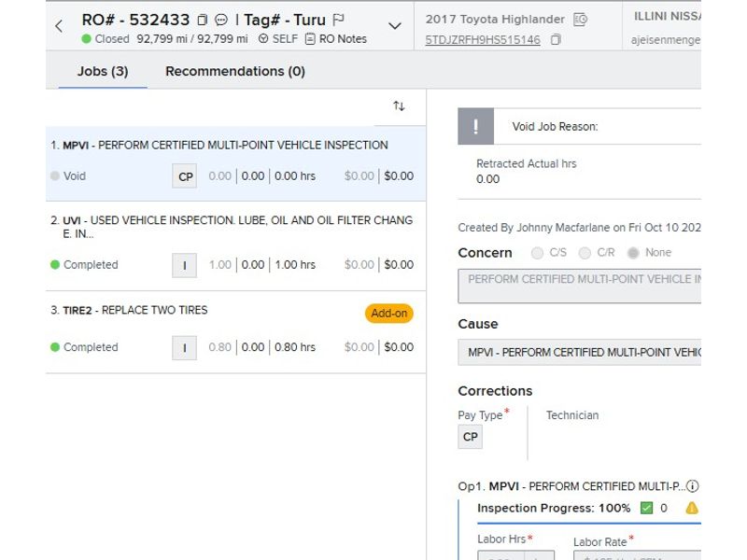747x560 pixels.
Task: Copy the RO number 532433
Action: pos(203,20)
